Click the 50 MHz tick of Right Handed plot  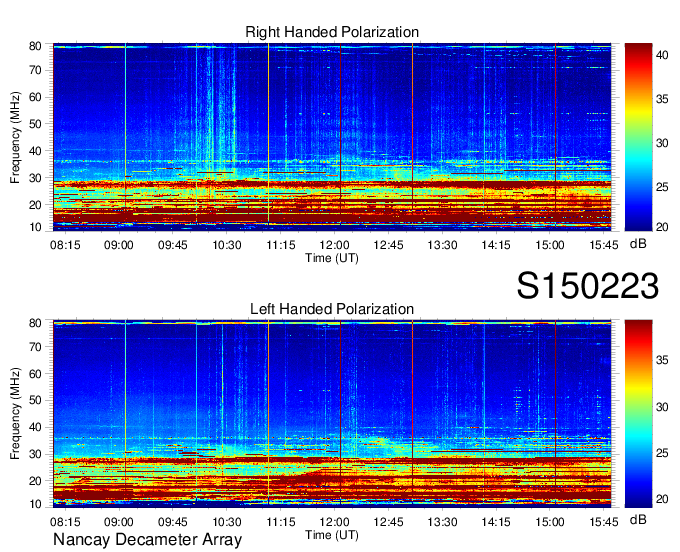coord(35,124)
